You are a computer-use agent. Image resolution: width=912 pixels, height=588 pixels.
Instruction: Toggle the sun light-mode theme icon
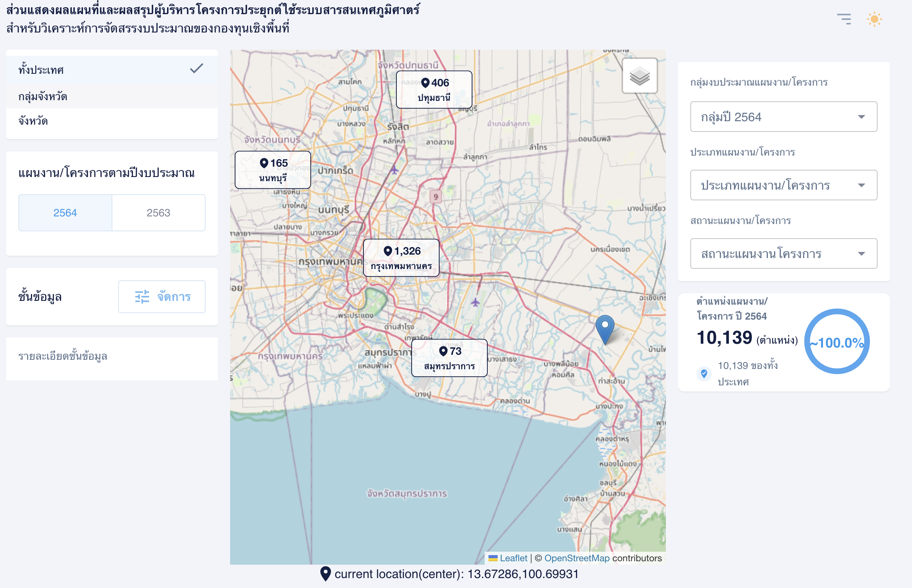click(x=874, y=19)
